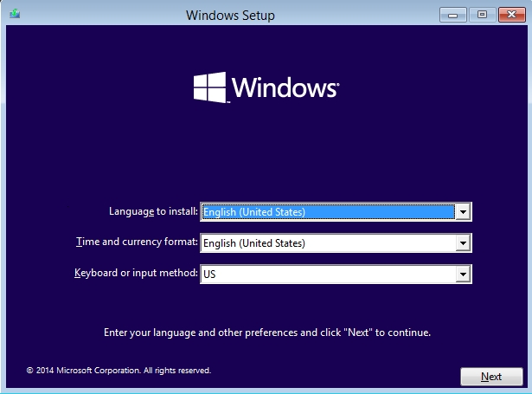Click the 'Keyboard or input method:' label
Screen dimensions: 532x394
(136, 273)
